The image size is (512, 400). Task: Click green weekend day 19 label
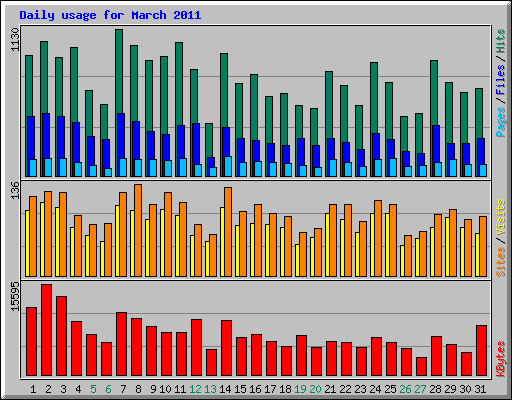pyautogui.click(x=300, y=389)
